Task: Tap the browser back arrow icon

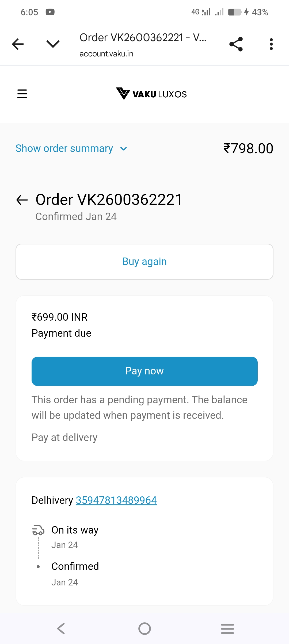Action: click(x=18, y=44)
